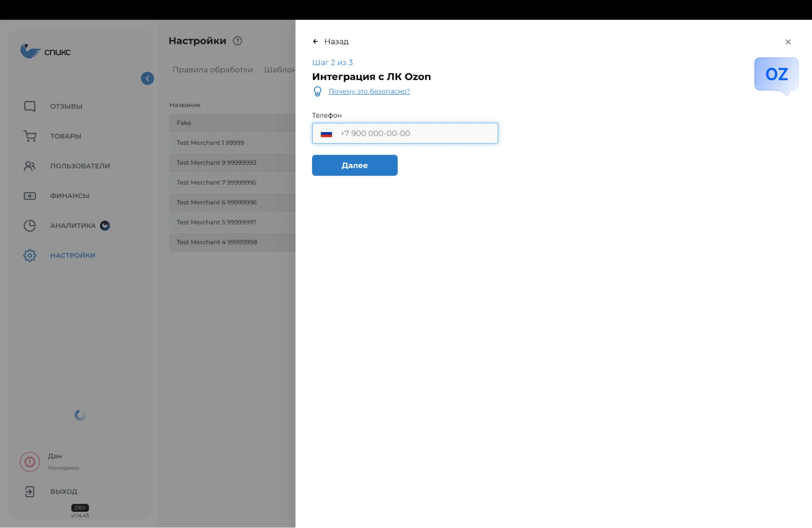Select row Test Merchant 6 99999996
The width and height of the screenshot is (812, 528).
[232, 202]
